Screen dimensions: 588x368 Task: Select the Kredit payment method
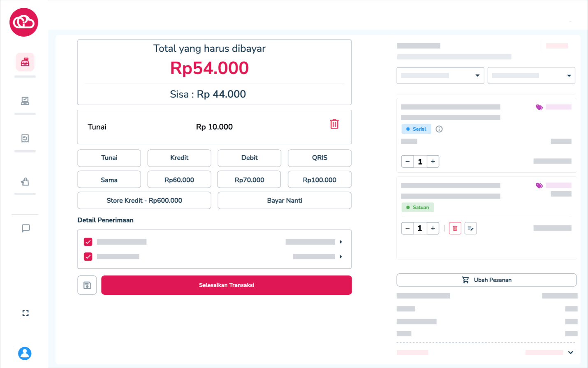pos(179,158)
